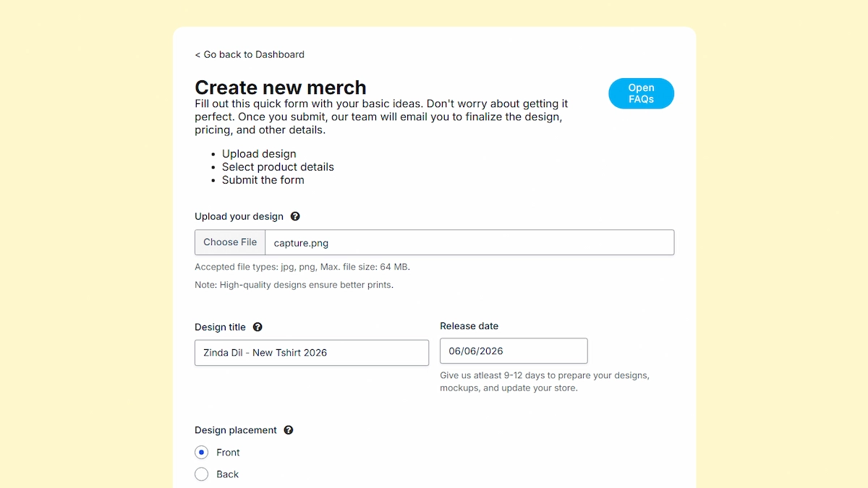The image size is (868, 488).
Task: Click the capture.png file name field
Action: pos(470,242)
